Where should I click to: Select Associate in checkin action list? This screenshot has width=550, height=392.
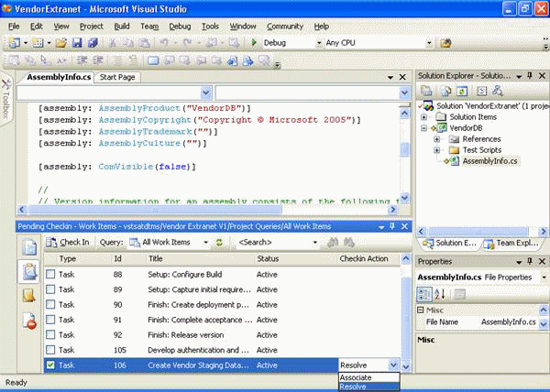[x=368, y=377]
